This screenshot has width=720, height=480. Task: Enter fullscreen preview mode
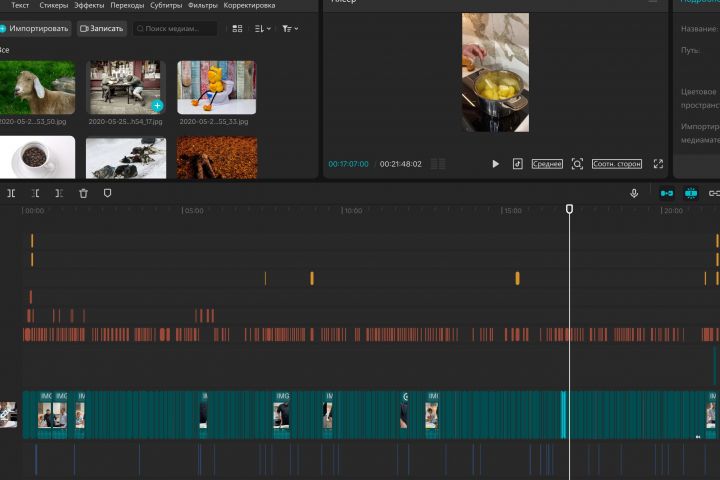pyautogui.click(x=658, y=164)
